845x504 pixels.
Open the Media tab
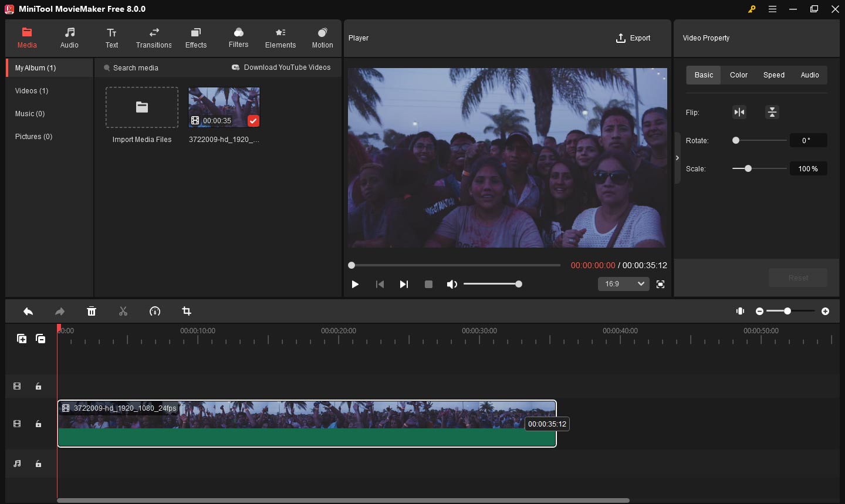[27, 38]
